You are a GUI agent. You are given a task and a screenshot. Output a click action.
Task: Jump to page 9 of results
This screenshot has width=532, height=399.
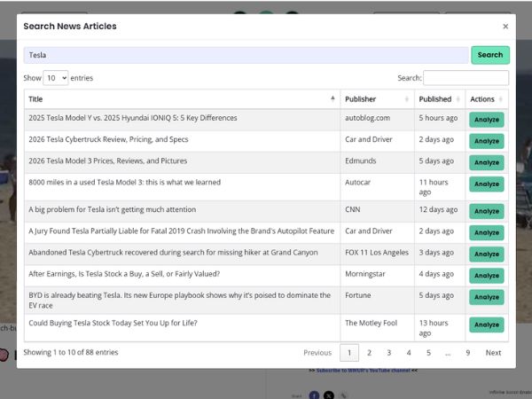[467, 353]
